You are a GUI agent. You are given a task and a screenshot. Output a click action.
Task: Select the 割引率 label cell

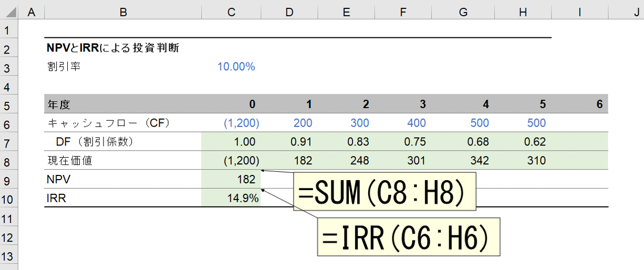(x=123, y=67)
